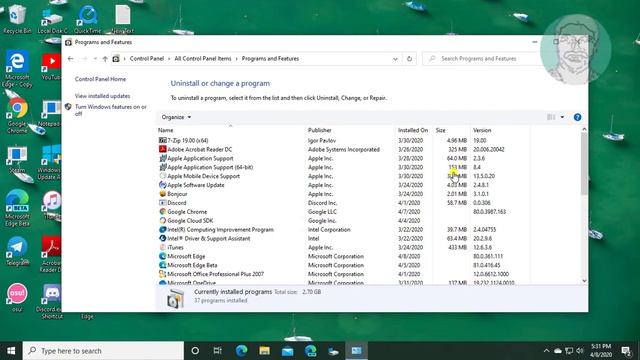Show hidden system tray icons
Screen dimensions: 640x360
pos(547,351)
